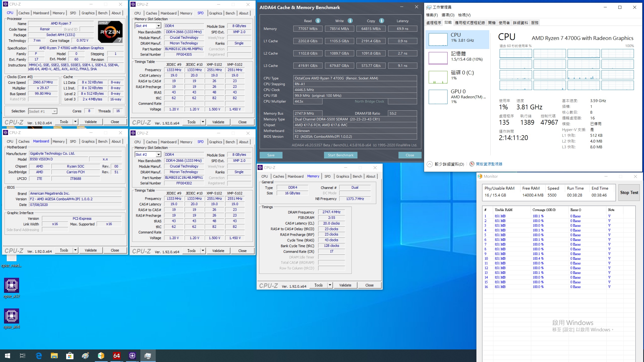Open Graphics tab in CPU-Z Mainboard window

[x=88, y=142]
